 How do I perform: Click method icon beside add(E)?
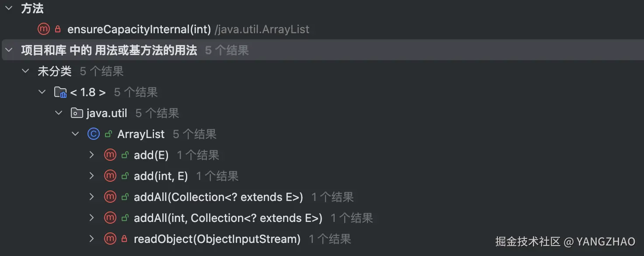(110, 155)
